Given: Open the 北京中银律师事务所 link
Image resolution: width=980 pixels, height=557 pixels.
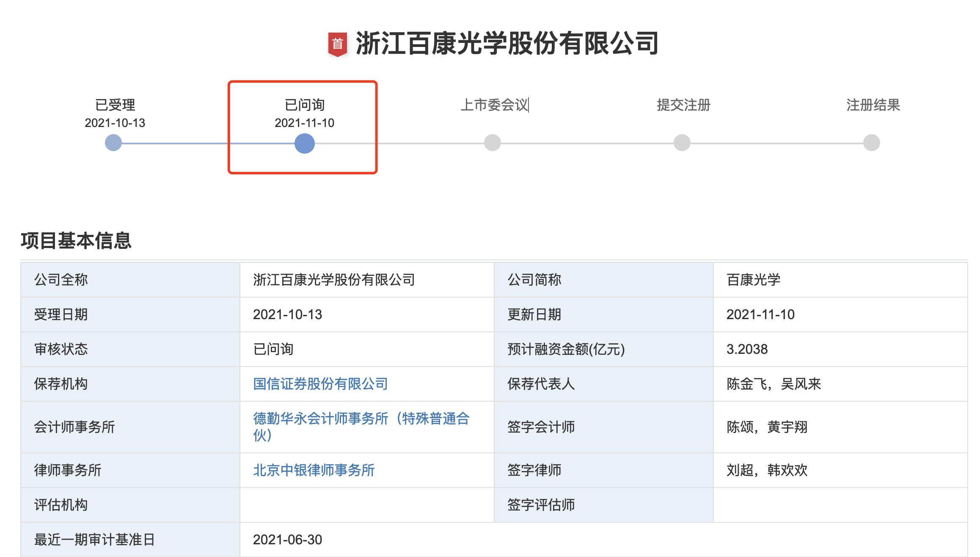Looking at the screenshot, I should (x=314, y=470).
